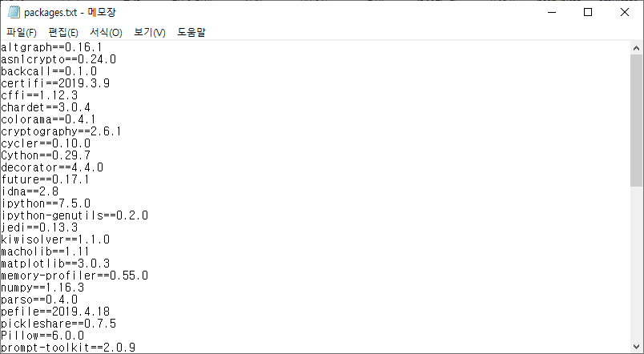Close the packages.txt window
Screen dimensions: 644x354
coord(624,12)
